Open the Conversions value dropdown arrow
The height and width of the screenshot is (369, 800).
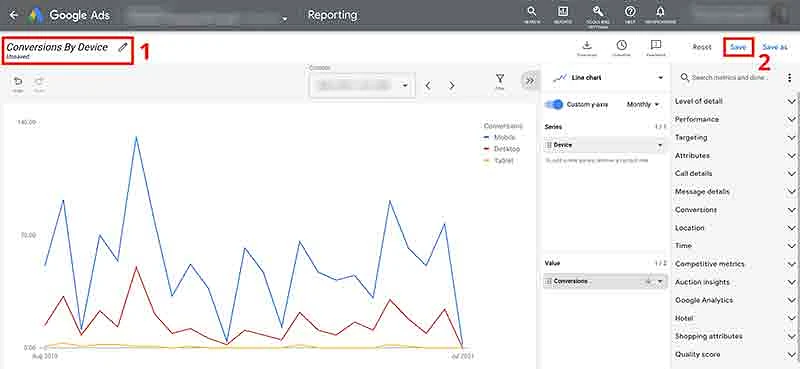tap(660, 282)
